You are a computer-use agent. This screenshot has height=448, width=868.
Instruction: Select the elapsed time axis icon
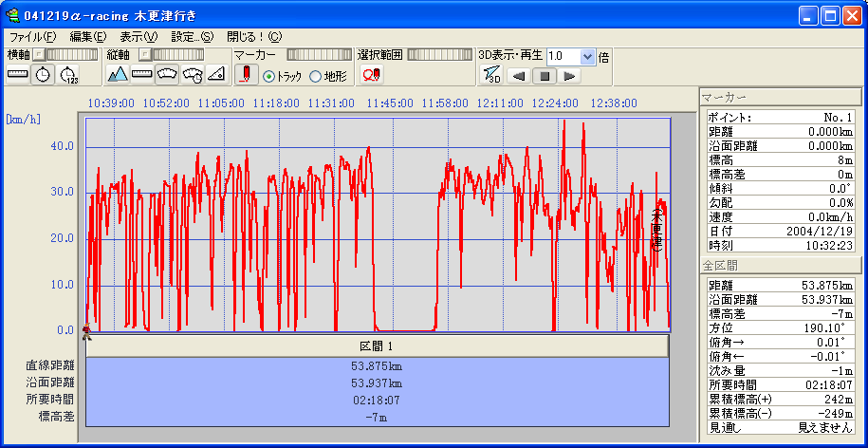(68, 74)
